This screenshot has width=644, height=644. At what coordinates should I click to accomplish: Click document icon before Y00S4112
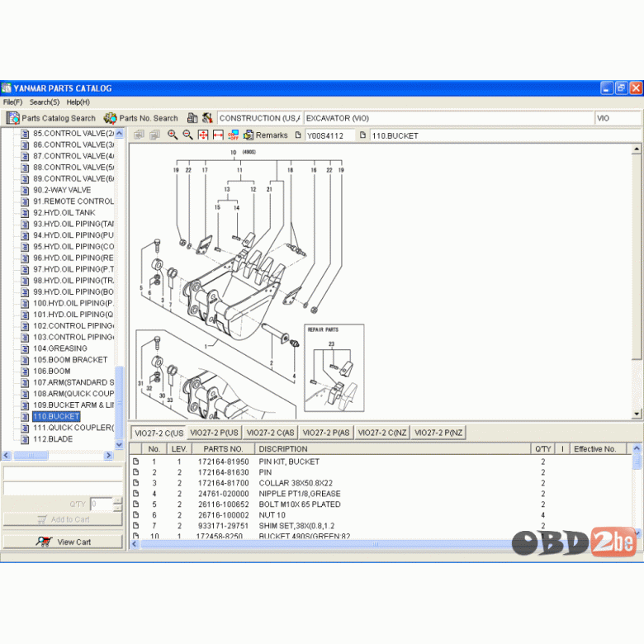point(298,135)
